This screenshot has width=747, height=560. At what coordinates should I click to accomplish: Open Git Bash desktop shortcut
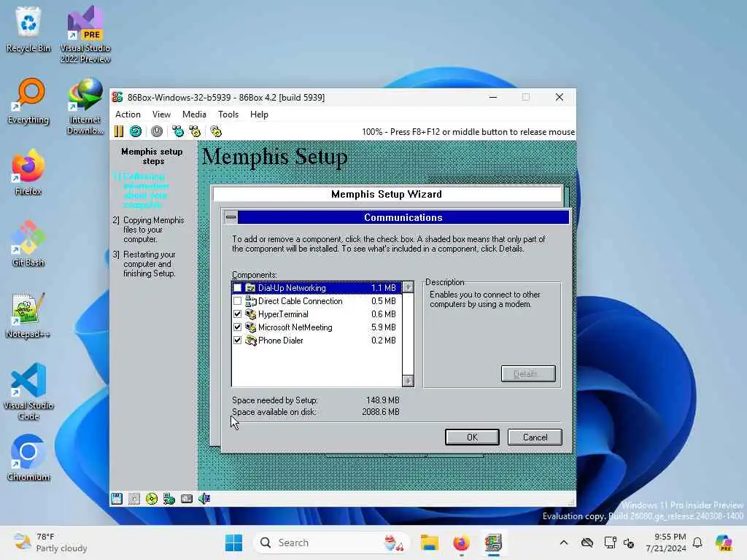click(28, 244)
